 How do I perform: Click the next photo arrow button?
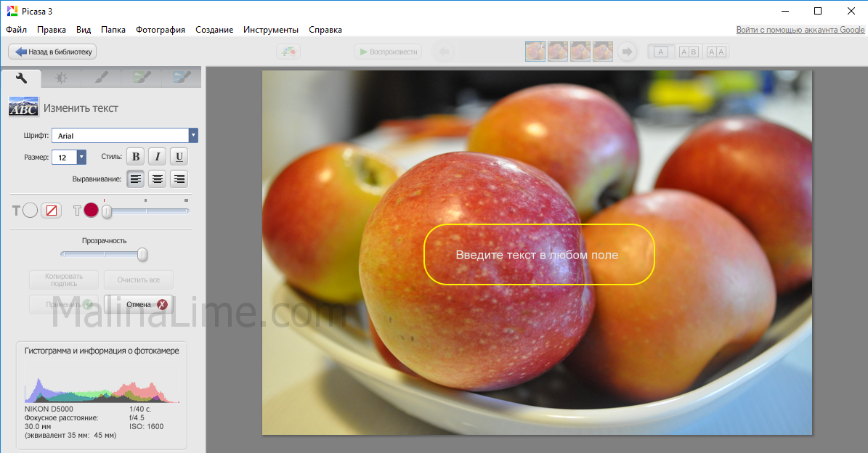[x=627, y=52]
